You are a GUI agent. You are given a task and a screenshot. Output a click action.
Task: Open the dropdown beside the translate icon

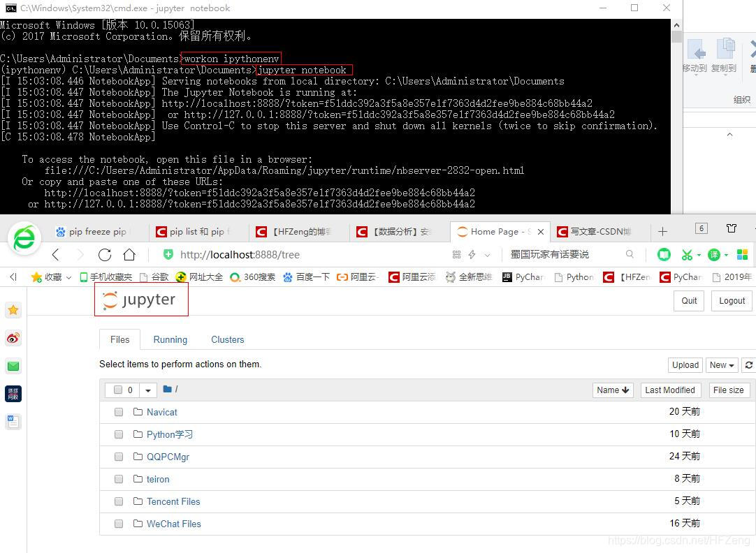click(726, 255)
